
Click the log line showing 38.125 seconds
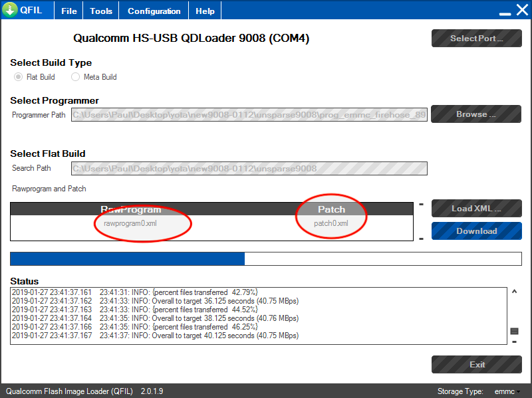tap(155, 318)
